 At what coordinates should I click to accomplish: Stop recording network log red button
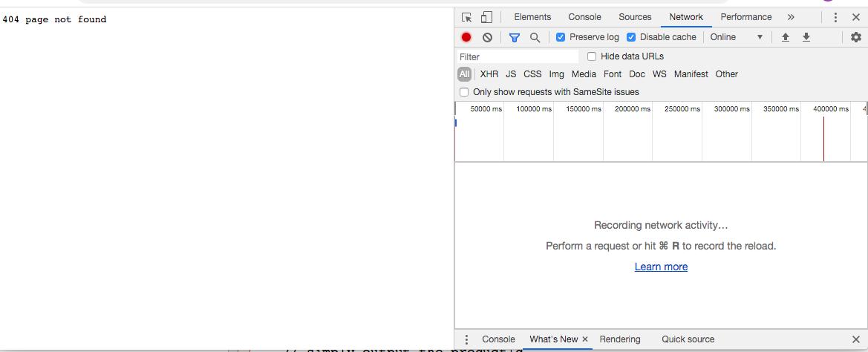[466, 37]
